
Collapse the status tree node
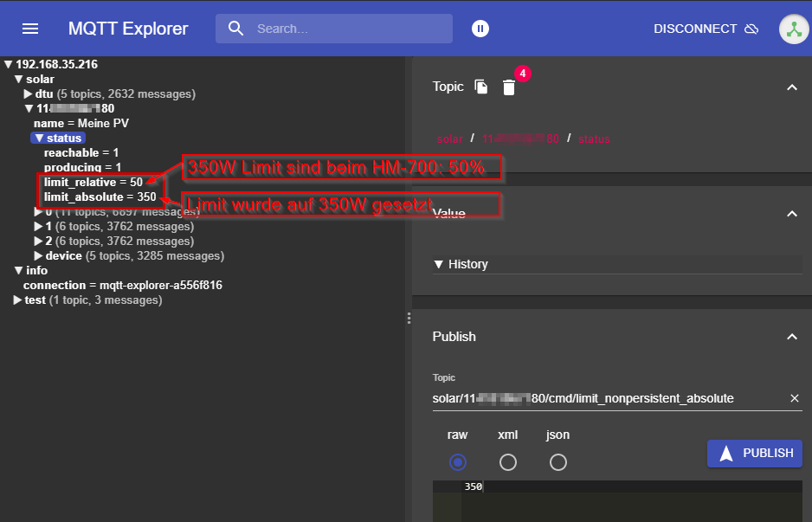pyautogui.click(x=39, y=139)
